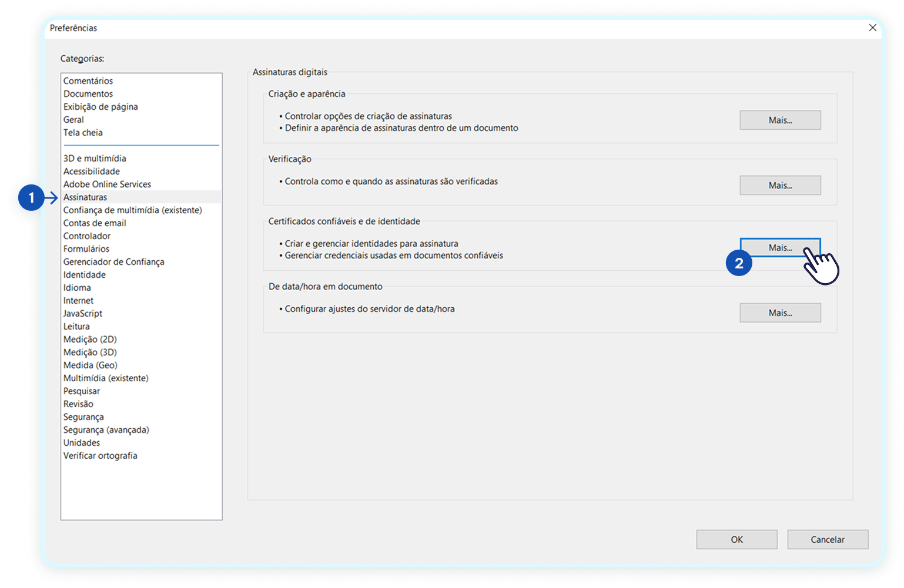904x588 pixels.
Task: Select Comentários in the categories list
Action: (88, 81)
